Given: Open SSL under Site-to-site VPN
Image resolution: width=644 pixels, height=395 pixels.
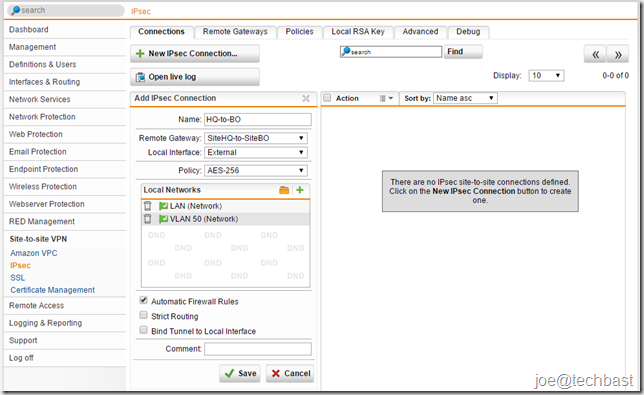Looking at the screenshot, I should click(18, 278).
